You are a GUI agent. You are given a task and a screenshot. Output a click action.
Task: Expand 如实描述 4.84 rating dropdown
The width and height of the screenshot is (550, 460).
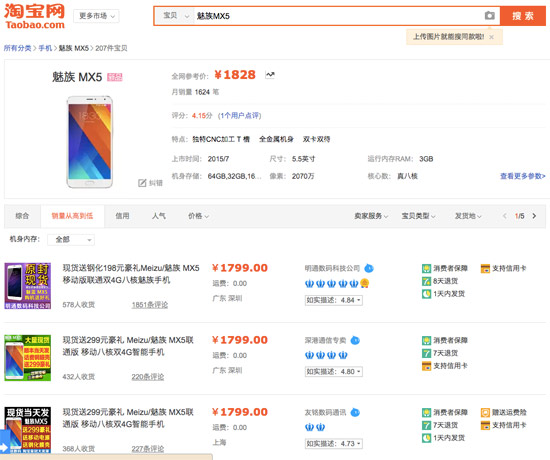(x=333, y=300)
